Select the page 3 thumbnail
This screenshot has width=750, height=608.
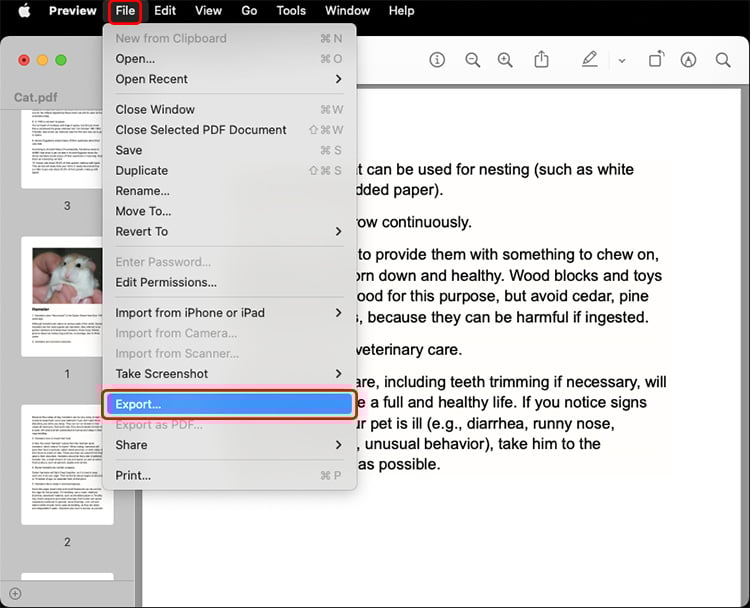62,149
